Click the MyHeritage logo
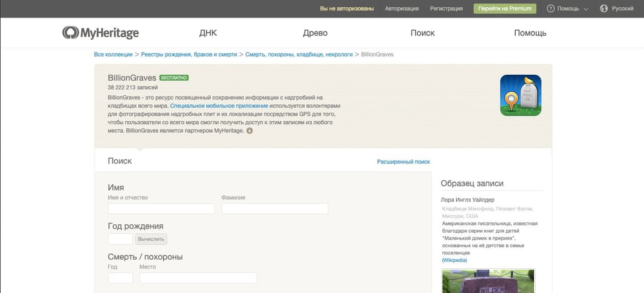This screenshot has width=644, height=293. [101, 33]
